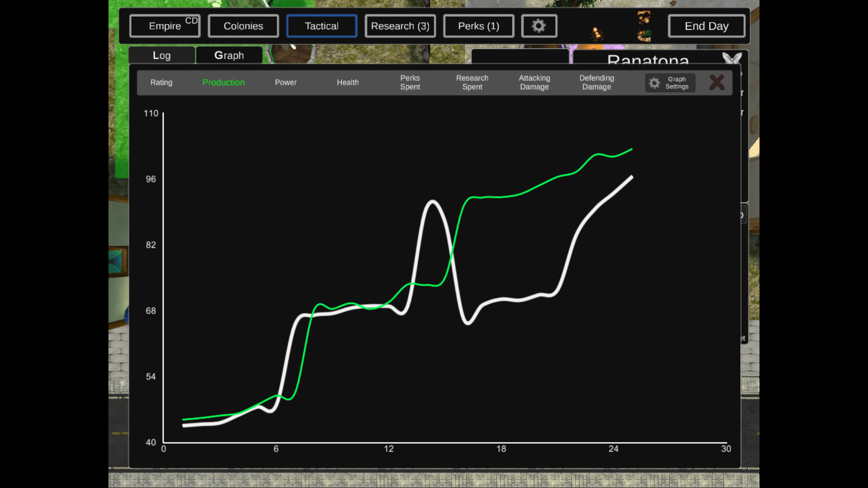This screenshot has height=488, width=868.
Task: Close the graph panel with brown X
Action: pyautogui.click(x=717, y=82)
